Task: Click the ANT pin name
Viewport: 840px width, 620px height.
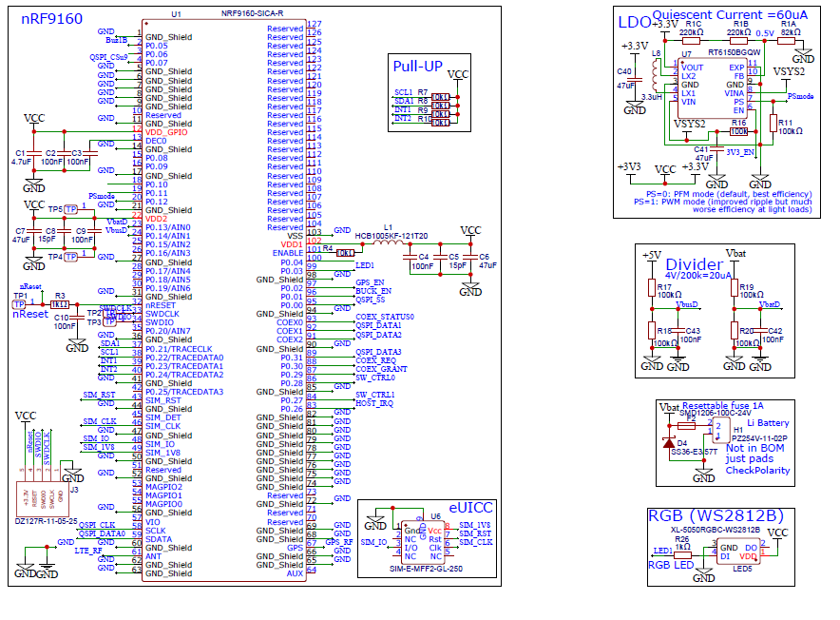Action: tap(153, 556)
